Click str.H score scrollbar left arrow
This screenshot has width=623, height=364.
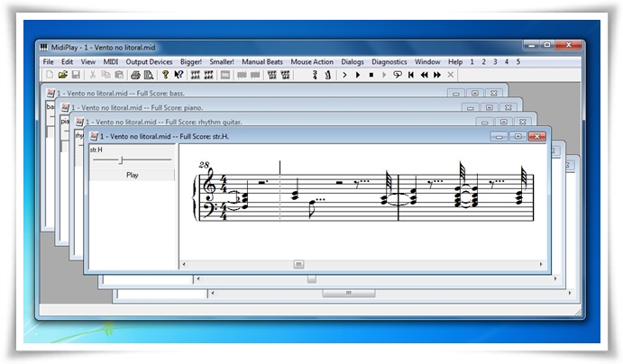point(184,264)
